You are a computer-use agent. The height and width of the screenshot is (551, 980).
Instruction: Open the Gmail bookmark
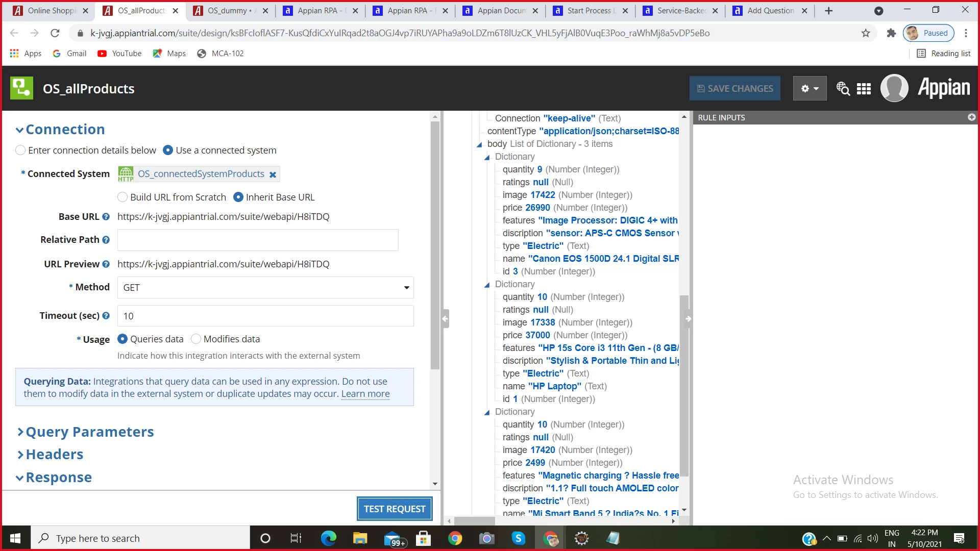pos(69,54)
